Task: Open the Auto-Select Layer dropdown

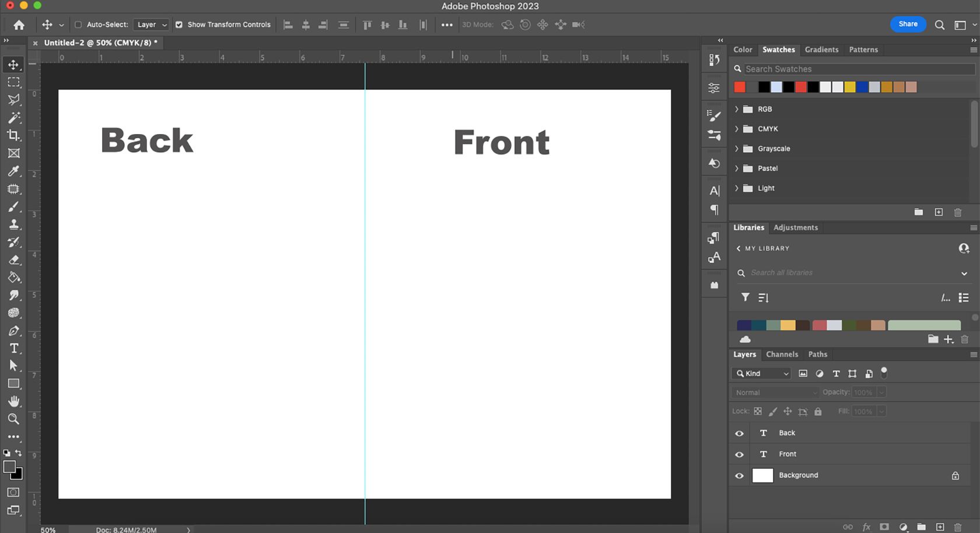Action: coord(150,24)
